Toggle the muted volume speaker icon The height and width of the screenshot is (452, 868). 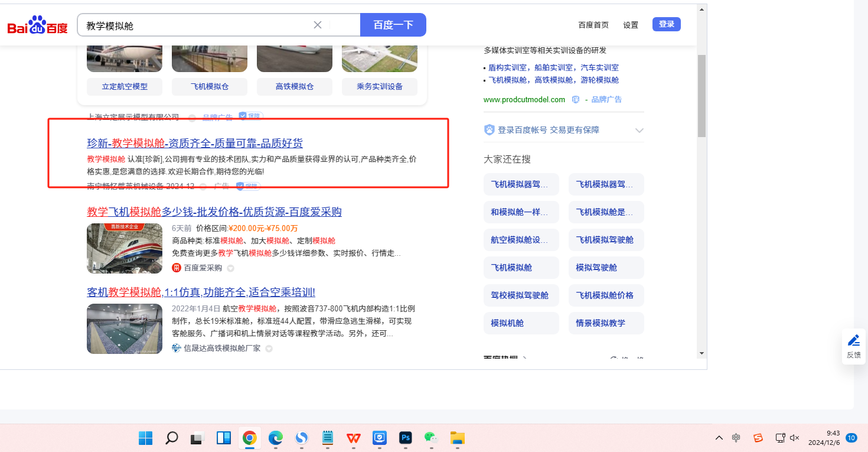[x=794, y=438]
